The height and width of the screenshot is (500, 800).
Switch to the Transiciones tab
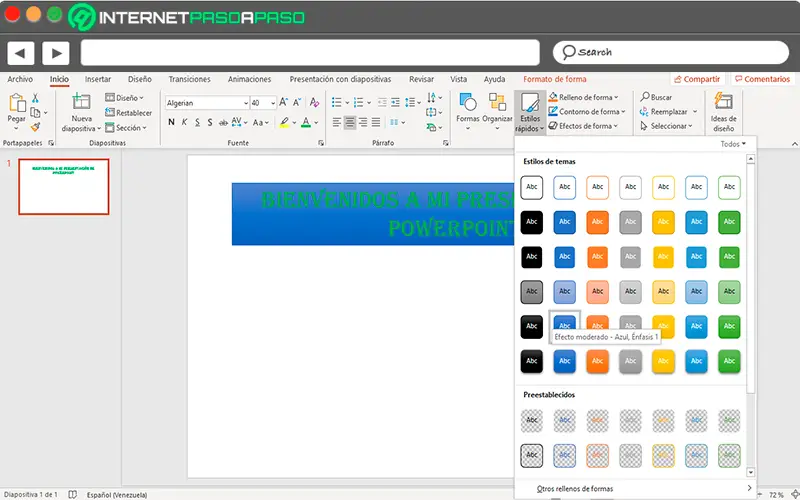189,79
